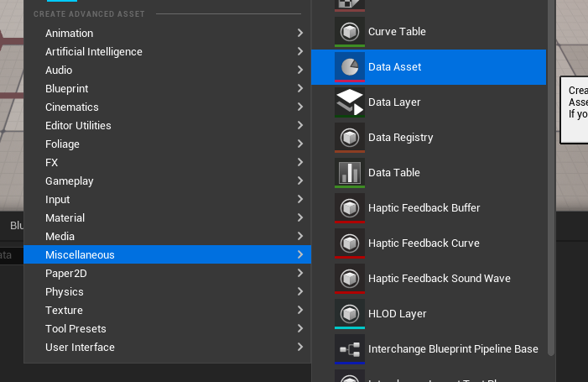Screen dimensions: 588x382
Task: Expand the Material submenu arrow
Action: click(300, 218)
